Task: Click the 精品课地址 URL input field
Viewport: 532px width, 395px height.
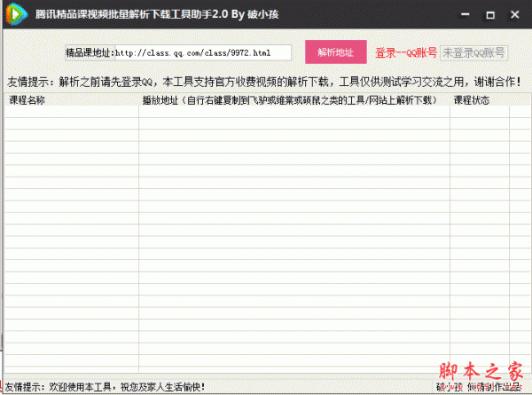Action: point(203,52)
